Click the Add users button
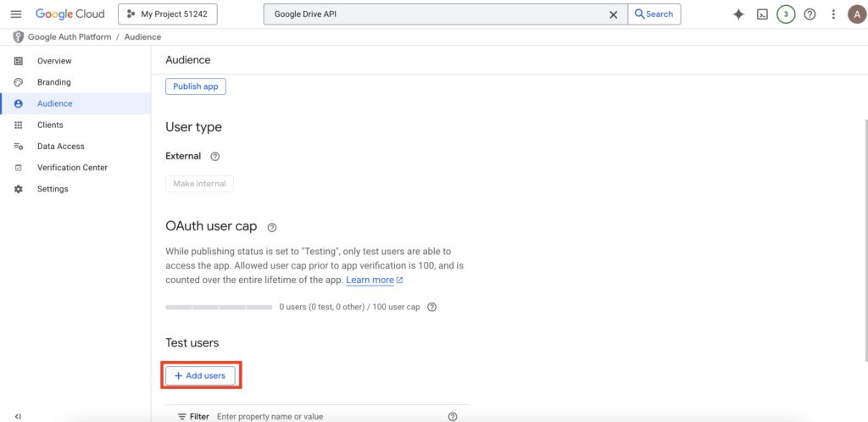 coord(200,375)
